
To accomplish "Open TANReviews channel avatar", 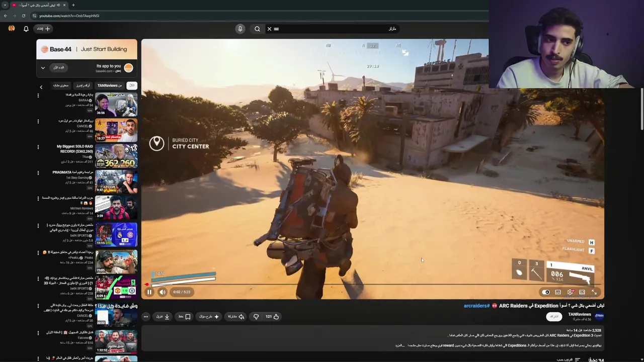I will tap(599, 316).
